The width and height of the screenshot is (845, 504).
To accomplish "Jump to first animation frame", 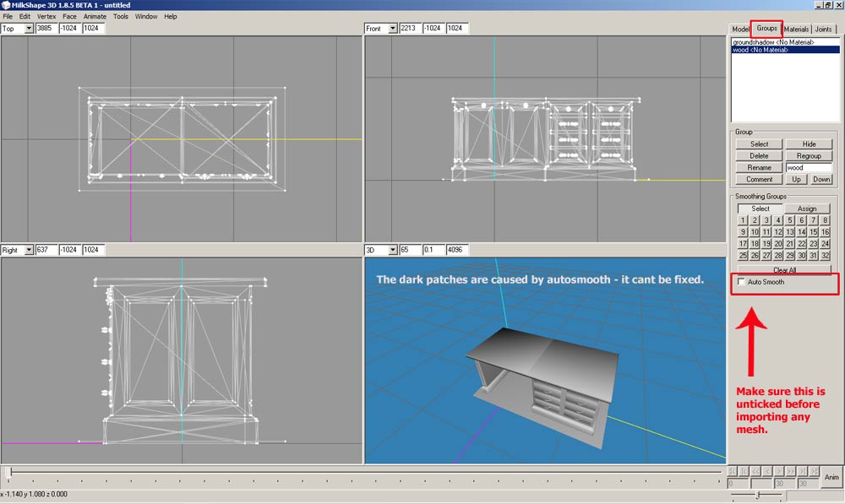I will pos(733,471).
